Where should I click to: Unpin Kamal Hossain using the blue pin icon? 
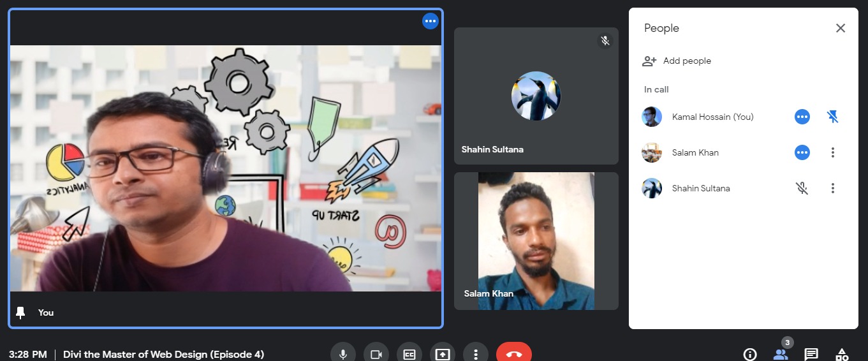point(832,117)
